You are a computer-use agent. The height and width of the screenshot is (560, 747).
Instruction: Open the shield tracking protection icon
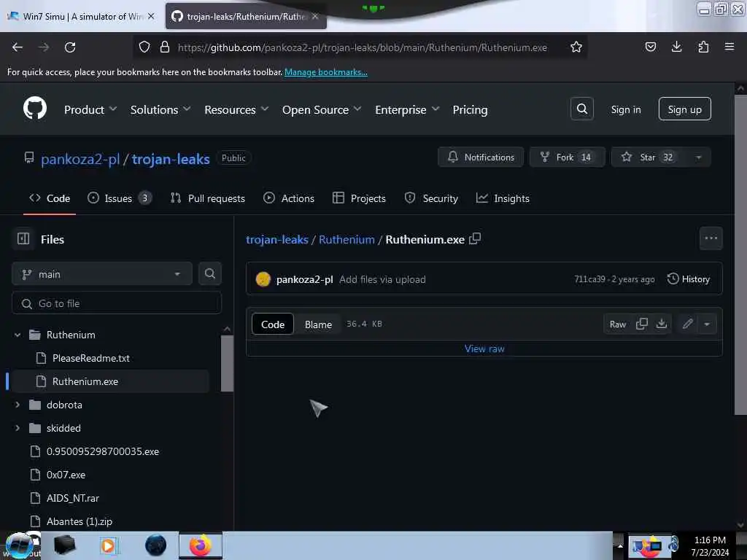144,47
